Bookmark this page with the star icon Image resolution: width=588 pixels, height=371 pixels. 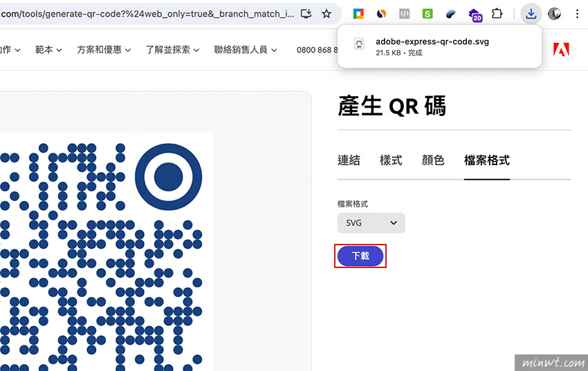pyautogui.click(x=327, y=15)
